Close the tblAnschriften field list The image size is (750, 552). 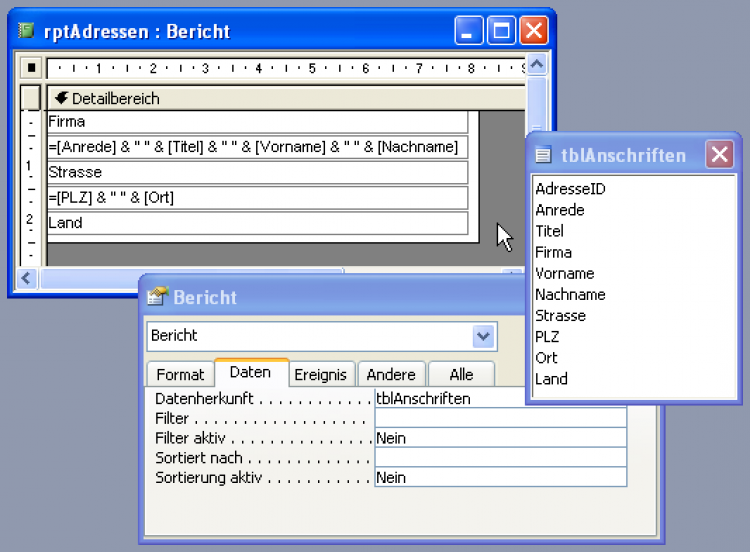[720, 154]
